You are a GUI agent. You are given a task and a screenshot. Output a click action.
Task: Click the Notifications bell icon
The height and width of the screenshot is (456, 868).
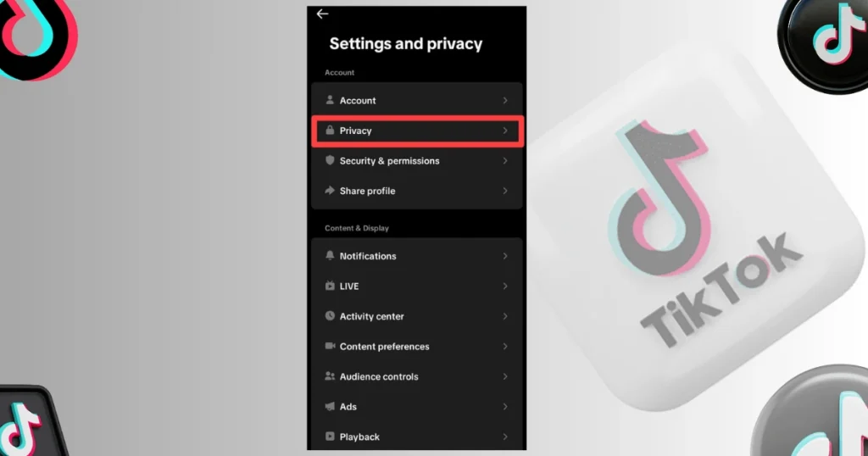coord(330,255)
